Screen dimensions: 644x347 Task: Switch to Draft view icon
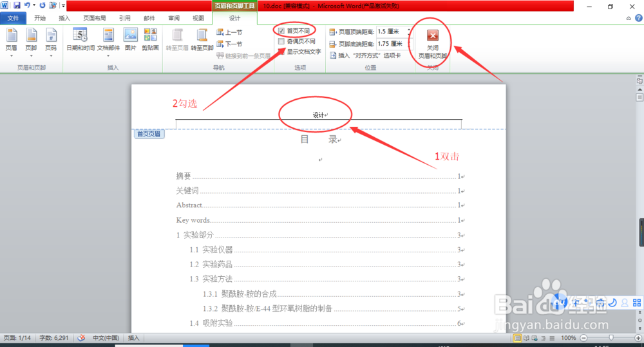[552, 338]
